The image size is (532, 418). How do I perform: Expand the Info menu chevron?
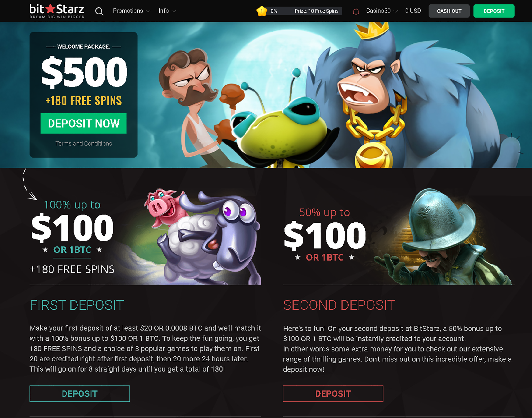[x=174, y=11]
